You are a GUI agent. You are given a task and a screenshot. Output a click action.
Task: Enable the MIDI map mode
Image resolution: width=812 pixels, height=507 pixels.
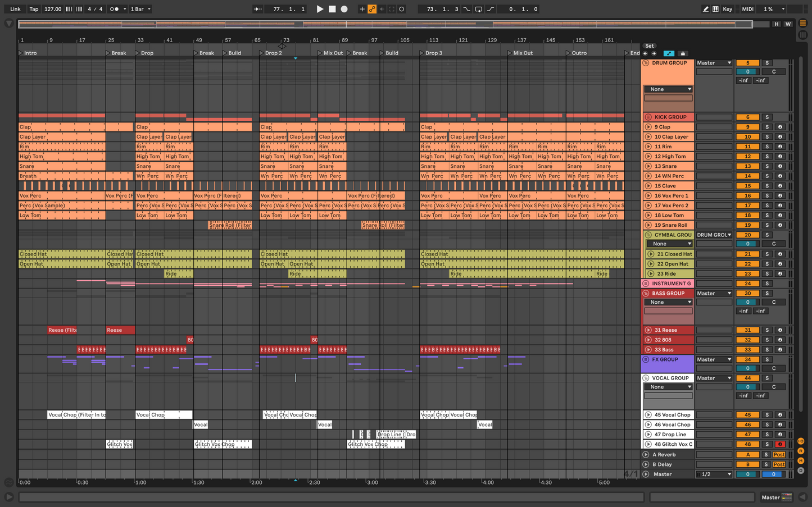point(747,9)
